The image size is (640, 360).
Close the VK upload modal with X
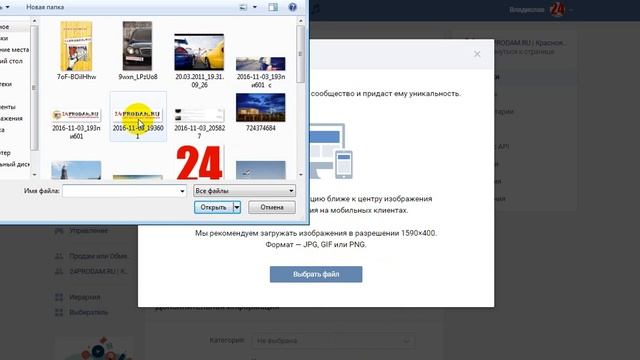pyautogui.click(x=477, y=54)
